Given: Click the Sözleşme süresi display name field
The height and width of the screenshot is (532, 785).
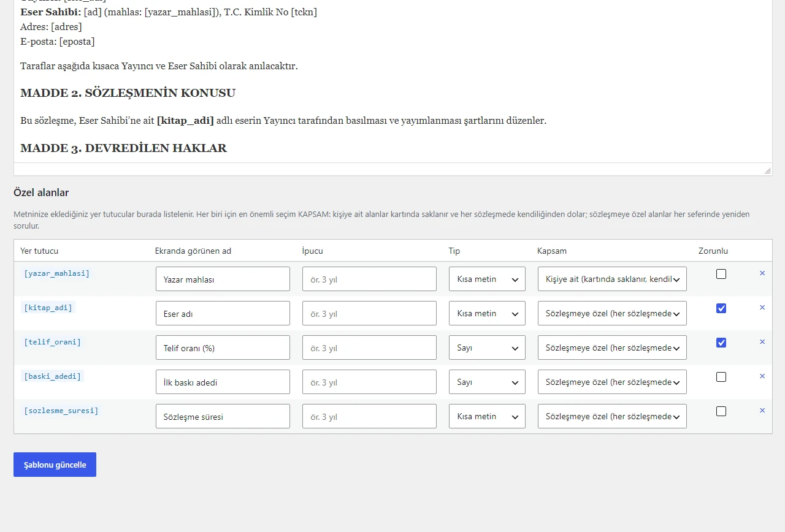Looking at the screenshot, I should (223, 416).
